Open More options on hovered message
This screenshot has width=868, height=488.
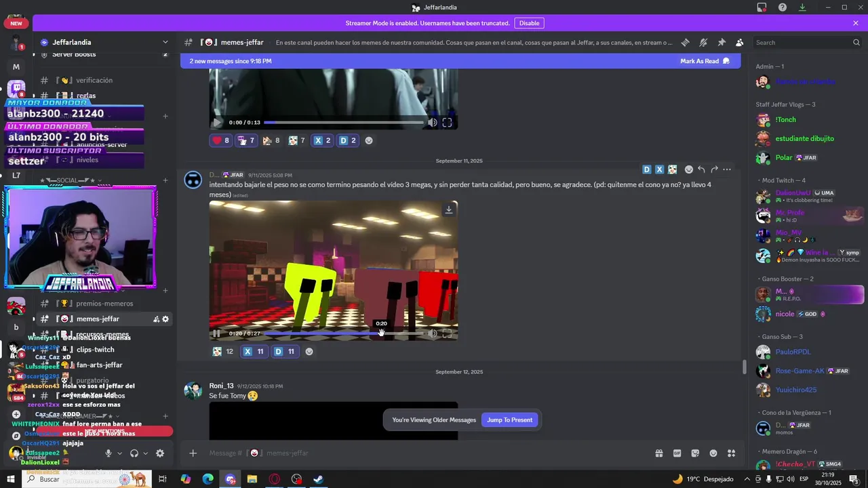point(727,169)
